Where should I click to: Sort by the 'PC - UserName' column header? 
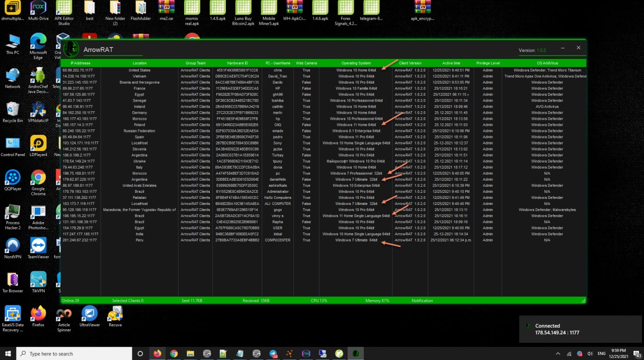(x=278, y=63)
